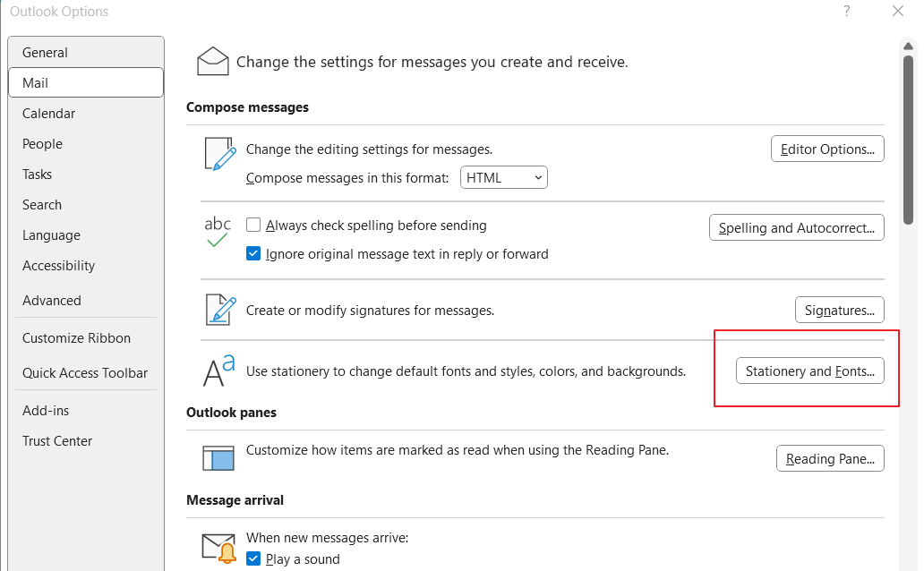Image resolution: width=924 pixels, height=571 pixels.
Task: Open the Advanced options category
Action: click(52, 301)
